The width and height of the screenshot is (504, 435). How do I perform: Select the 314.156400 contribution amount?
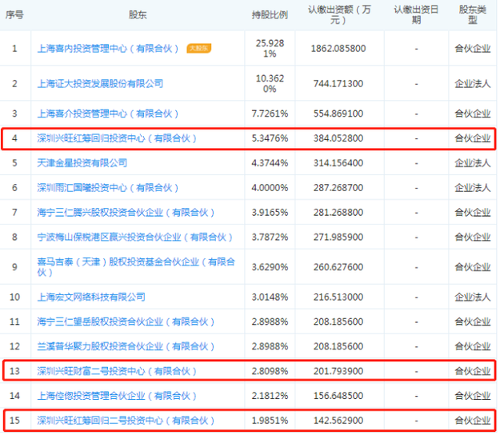[x=338, y=163]
